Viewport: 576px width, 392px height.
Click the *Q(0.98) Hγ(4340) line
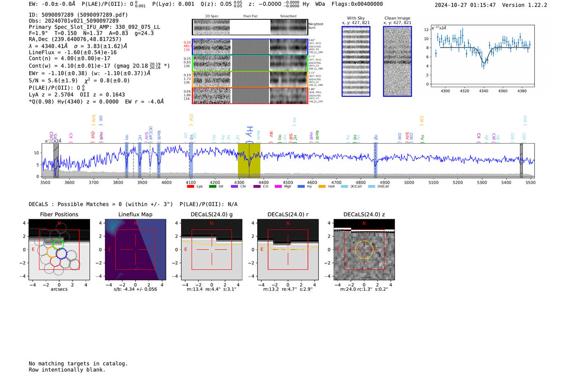[96, 102]
